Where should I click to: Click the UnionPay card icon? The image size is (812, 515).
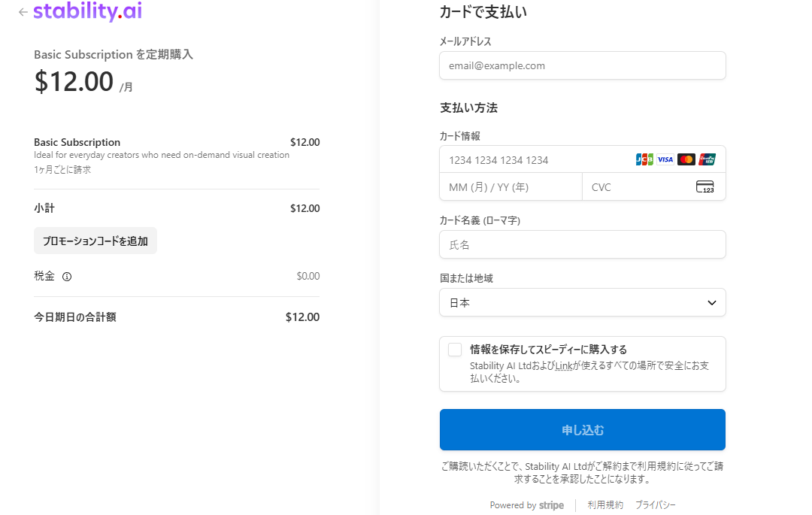pos(707,159)
